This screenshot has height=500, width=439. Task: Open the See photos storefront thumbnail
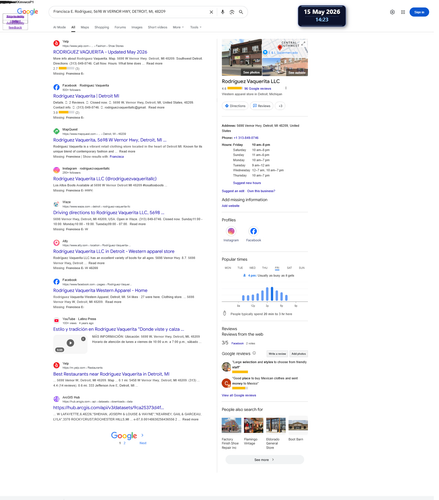point(242,57)
